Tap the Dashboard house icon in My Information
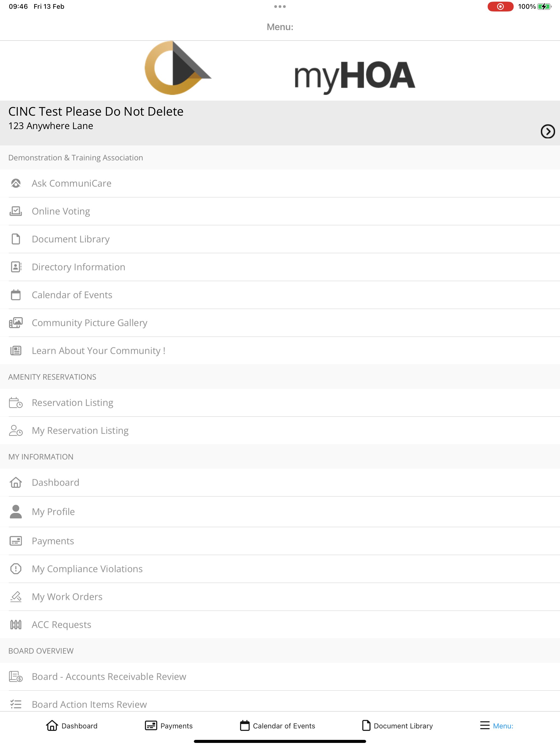Image resolution: width=560 pixels, height=747 pixels. click(16, 483)
